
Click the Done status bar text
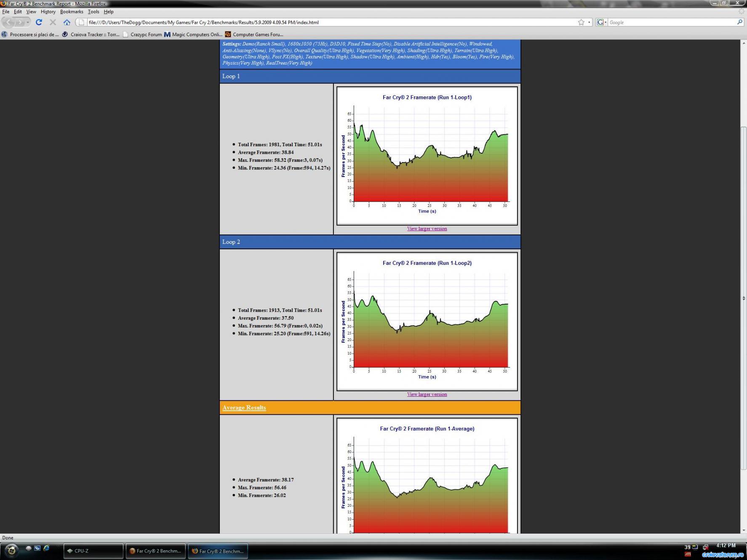(8, 538)
